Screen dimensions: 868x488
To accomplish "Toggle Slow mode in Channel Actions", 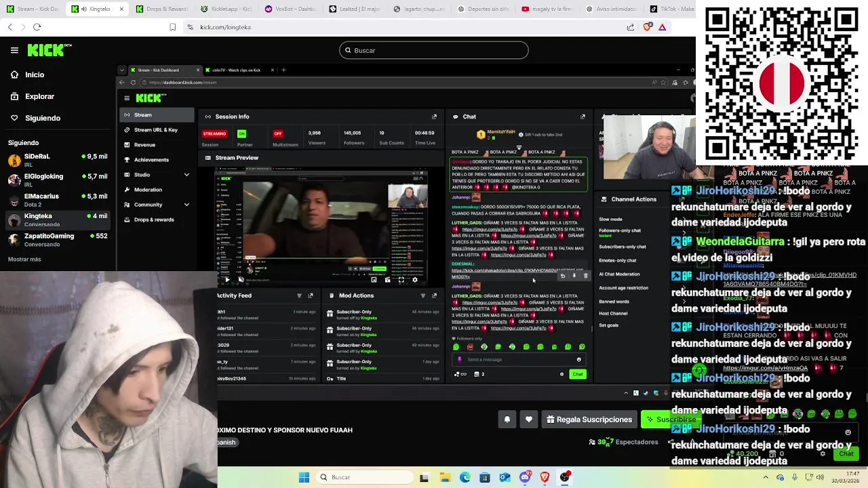I will click(610, 219).
